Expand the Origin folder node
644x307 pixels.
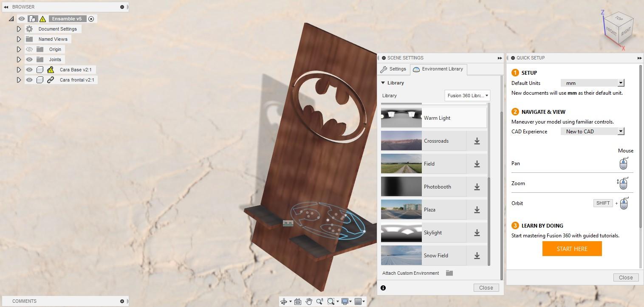pos(19,49)
